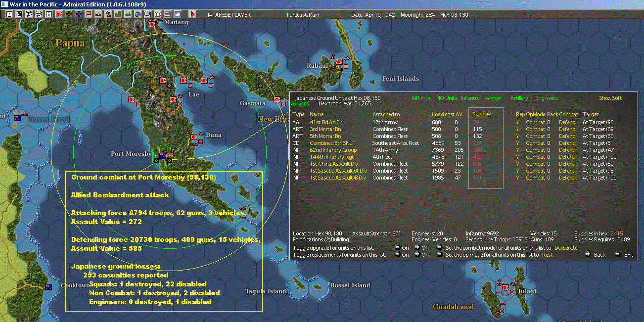Toggle Rep 'Y' for 41st Fld AA Bn
The image size is (644, 322).
tap(518, 122)
